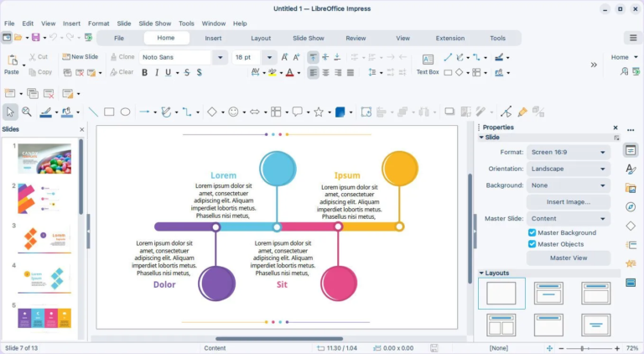
Task: Set Align Left paragraph alignment
Action: click(313, 73)
